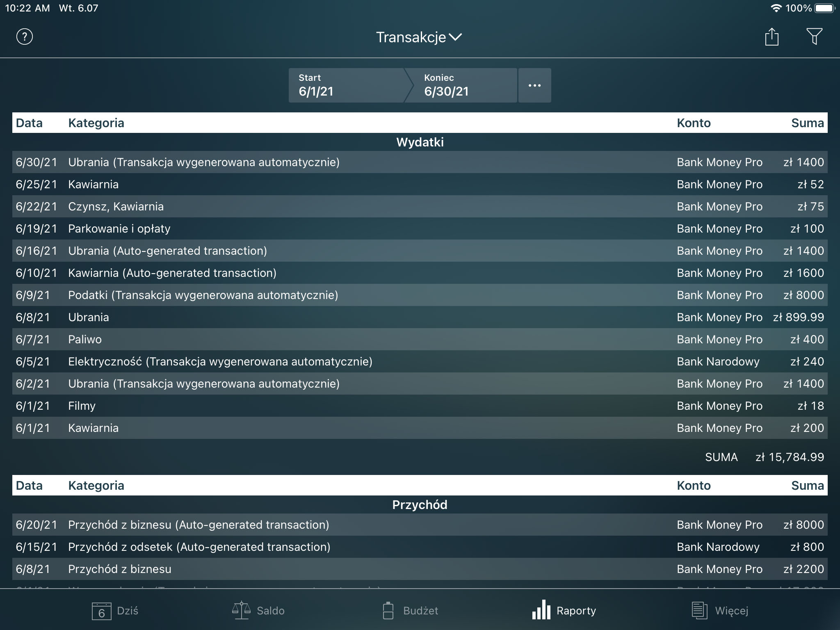
Task: Switch to the Więcej tab
Action: tap(720, 611)
